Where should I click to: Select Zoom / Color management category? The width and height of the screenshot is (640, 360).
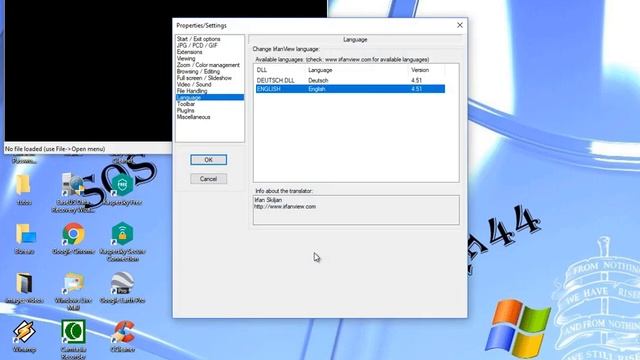(208, 65)
